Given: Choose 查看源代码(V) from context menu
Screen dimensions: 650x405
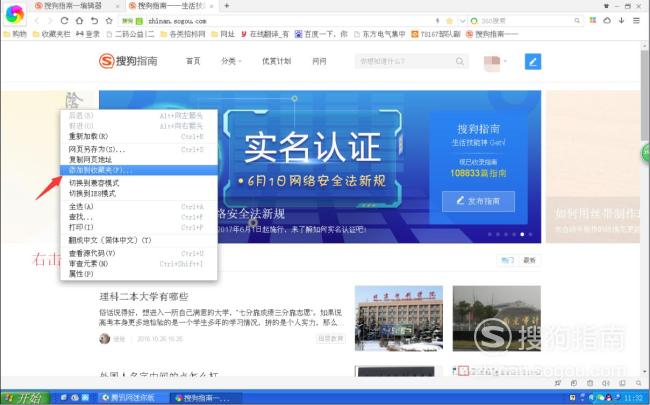Looking at the screenshot, I should [138, 253].
